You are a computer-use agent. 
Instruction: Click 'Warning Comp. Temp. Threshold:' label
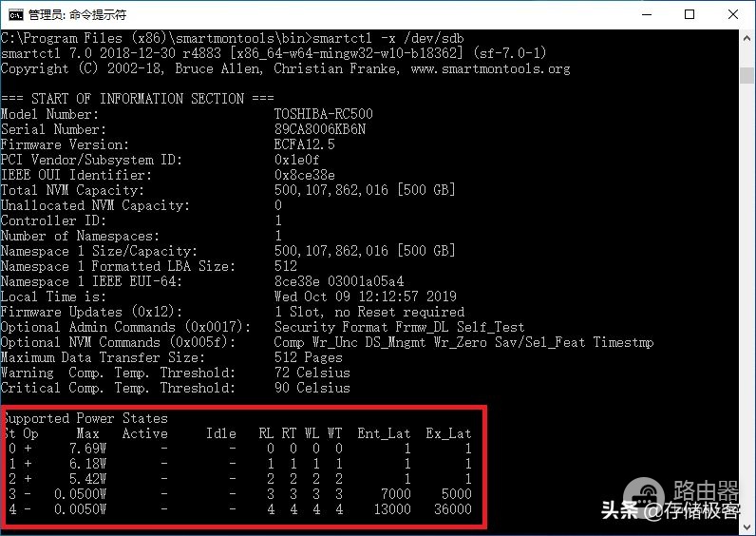(x=118, y=373)
